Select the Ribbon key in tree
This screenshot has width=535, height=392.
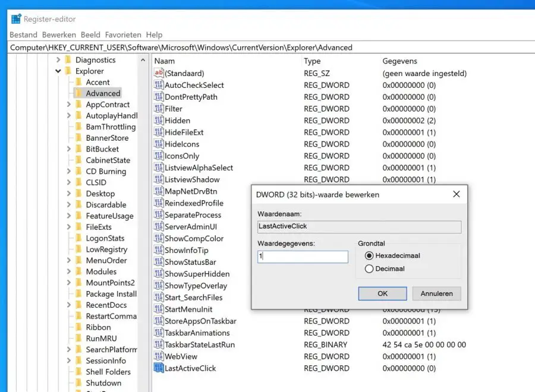98,327
